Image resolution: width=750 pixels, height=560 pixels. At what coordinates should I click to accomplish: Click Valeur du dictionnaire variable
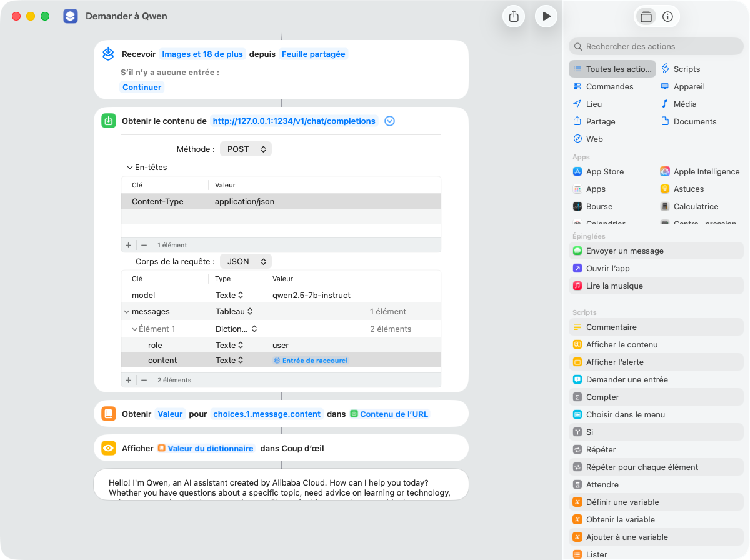(206, 448)
